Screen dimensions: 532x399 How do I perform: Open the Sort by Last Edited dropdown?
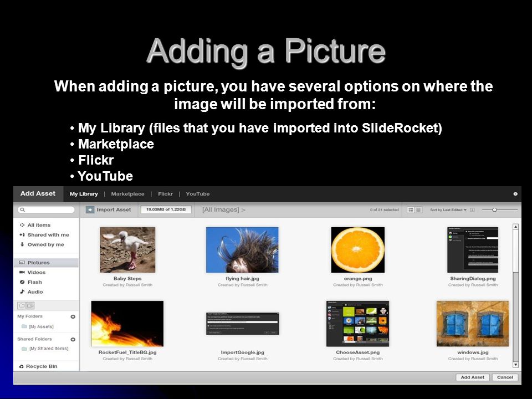click(448, 209)
